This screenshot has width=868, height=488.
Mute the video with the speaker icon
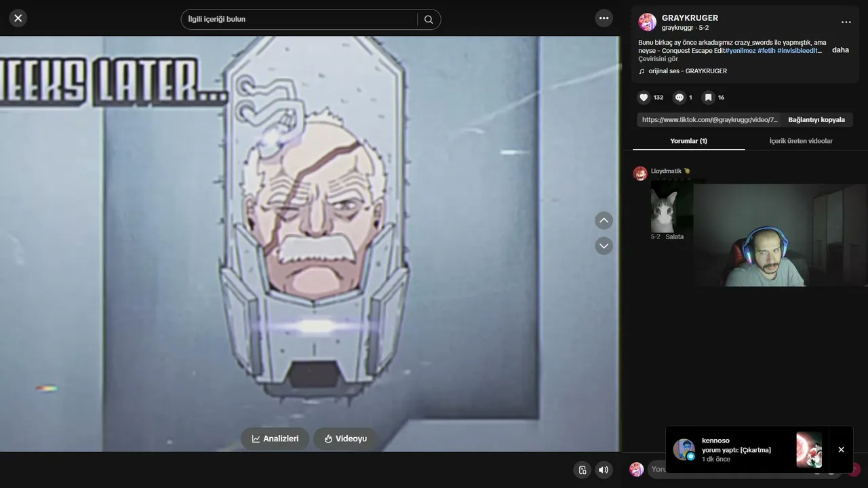(x=603, y=470)
